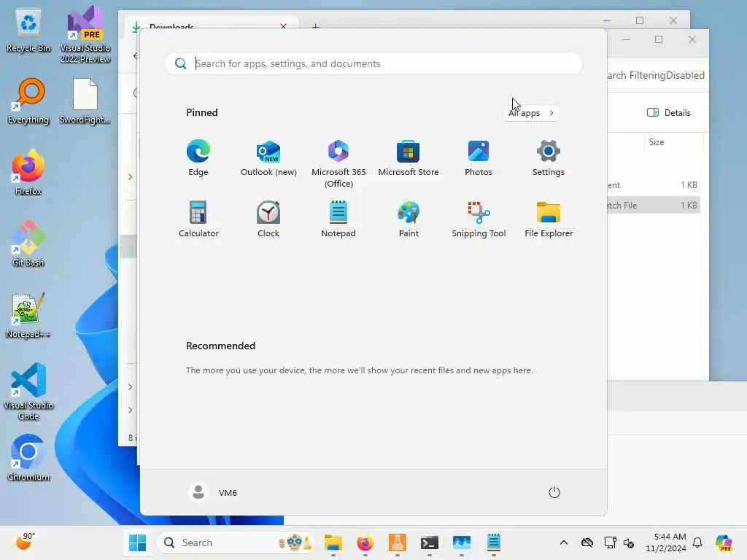Viewport: 747px width, 560px height.
Task: Open Settings from pinned apps
Action: point(549,158)
